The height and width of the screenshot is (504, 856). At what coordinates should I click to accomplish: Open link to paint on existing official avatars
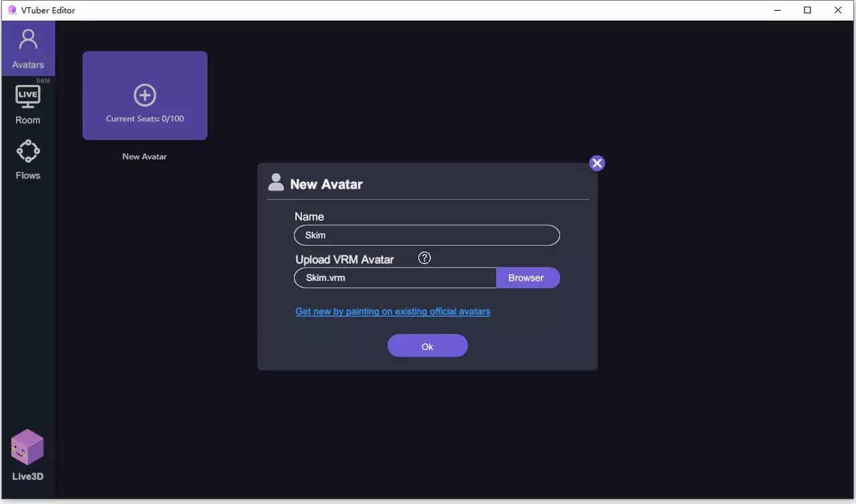click(x=393, y=311)
